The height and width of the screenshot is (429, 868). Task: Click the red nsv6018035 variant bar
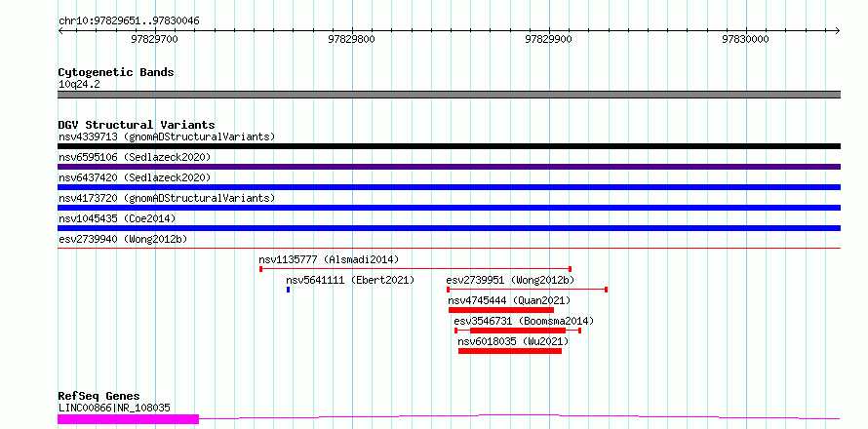(x=510, y=351)
